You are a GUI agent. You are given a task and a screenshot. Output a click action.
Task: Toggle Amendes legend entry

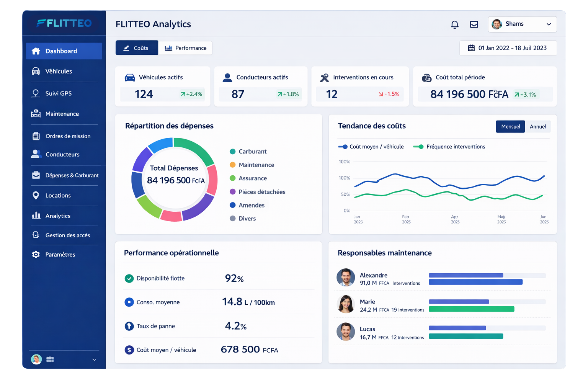(x=247, y=205)
